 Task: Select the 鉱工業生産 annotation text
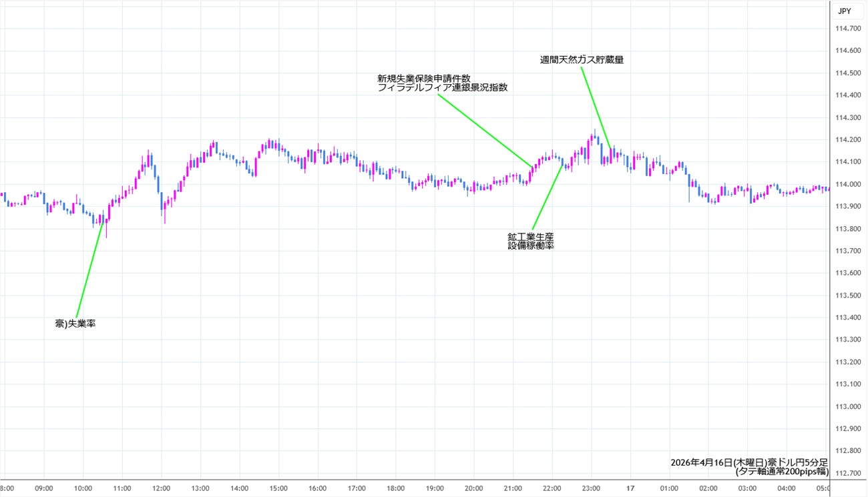click(531, 236)
